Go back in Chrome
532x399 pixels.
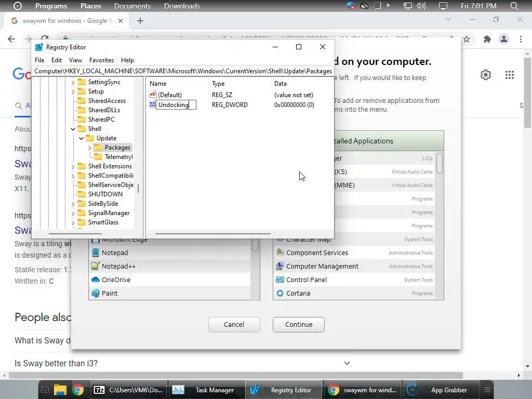(x=11, y=39)
